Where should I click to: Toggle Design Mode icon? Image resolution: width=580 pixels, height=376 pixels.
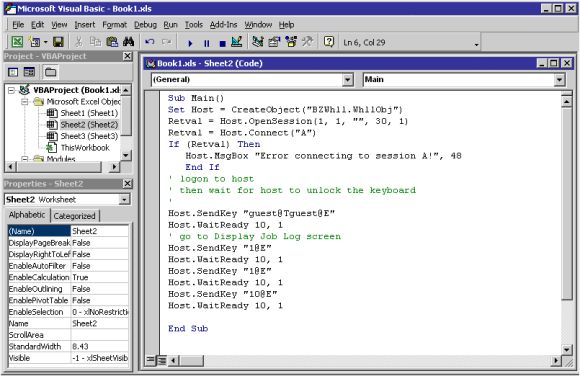[x=237, y=42]
